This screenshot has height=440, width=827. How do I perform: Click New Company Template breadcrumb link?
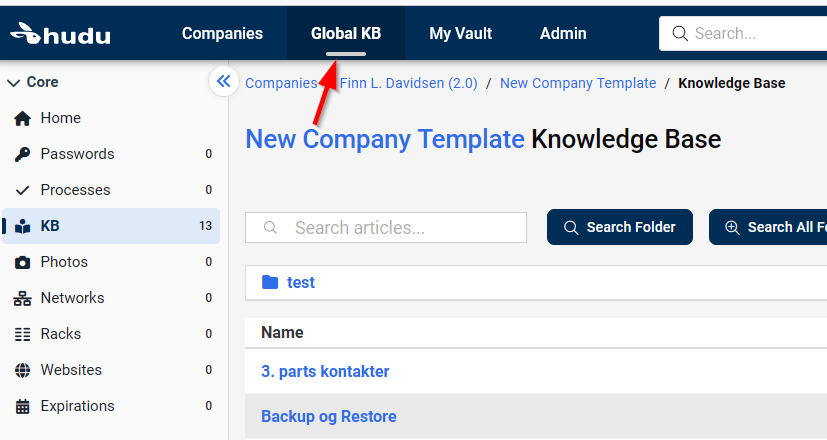[578, 83]
